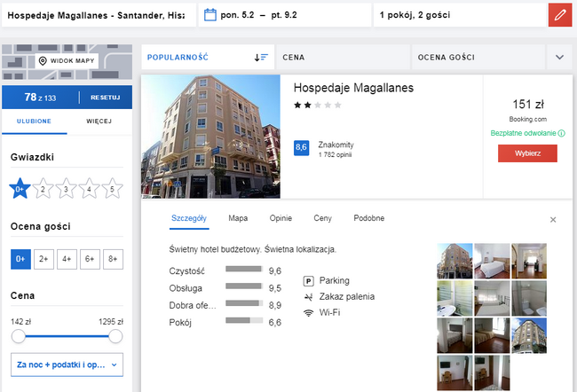Viewport: 577px width, 392px height.
Task: Click the red Wybierz button
Action: [x=527, y=153]
